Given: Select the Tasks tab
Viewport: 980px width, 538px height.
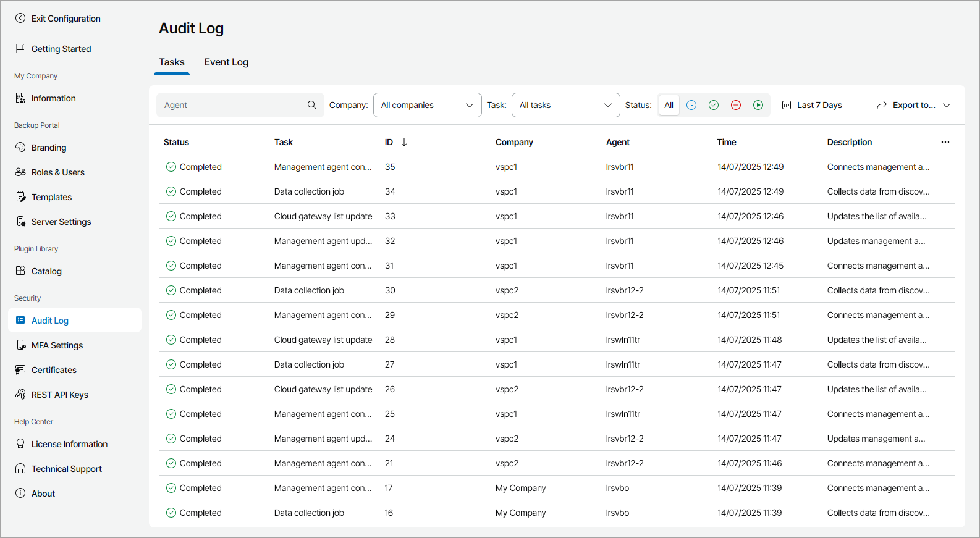Looking at the screenshot, I should coord(172,62).
